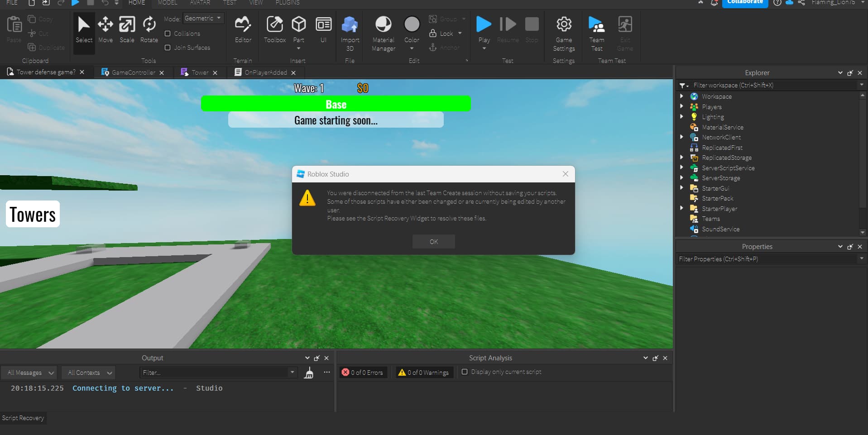Open the Play button dropdown arrow
This screenshot has width=868, height=435.
click(x=484, y=48)
